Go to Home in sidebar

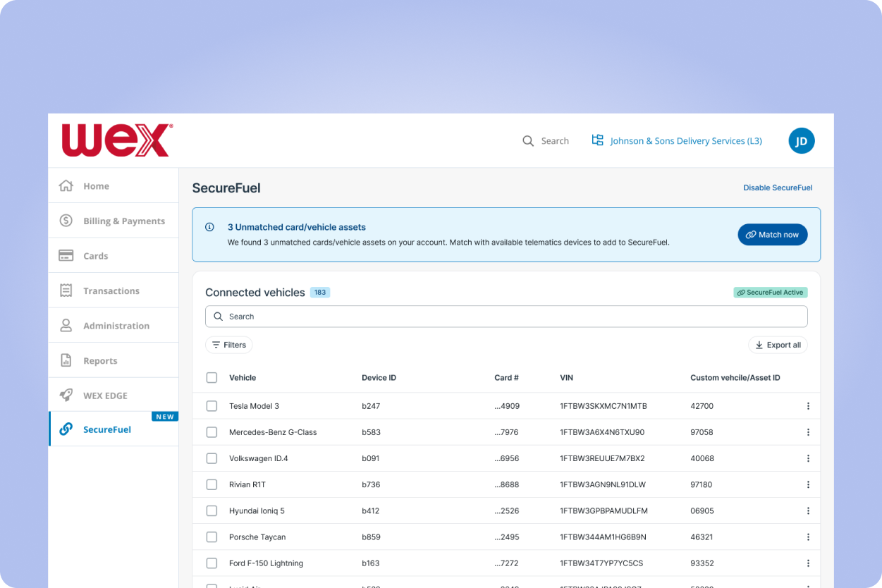(x=114, y=185)
